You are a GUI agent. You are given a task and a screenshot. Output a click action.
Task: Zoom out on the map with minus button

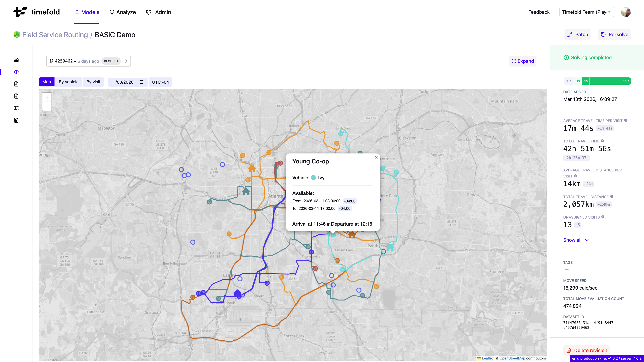click(x=47, y=107)
